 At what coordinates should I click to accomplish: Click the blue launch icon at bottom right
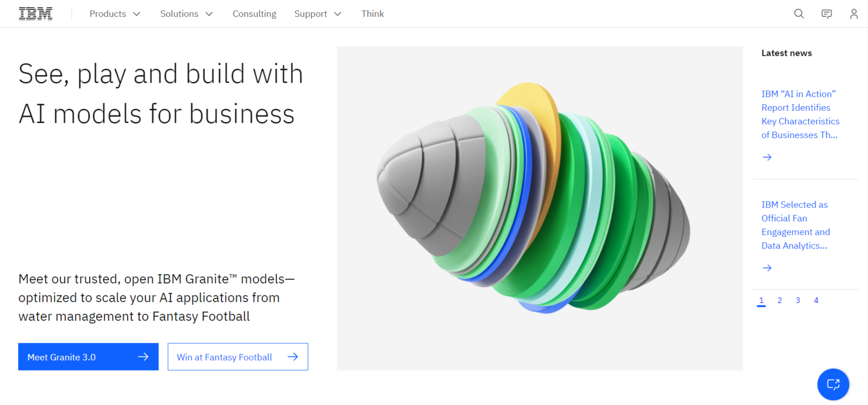click(833, 384)
